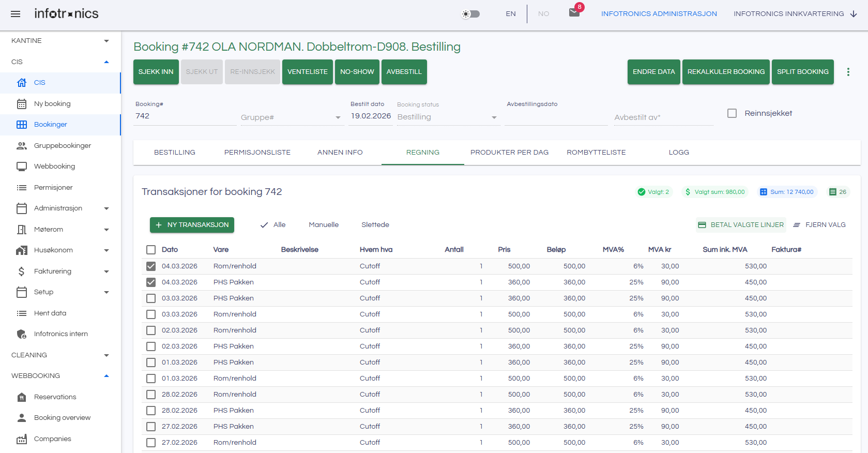Viewport: 868px width, 453px height.
Task: Tick the select-all header checkbox
Action: [151, 250]
